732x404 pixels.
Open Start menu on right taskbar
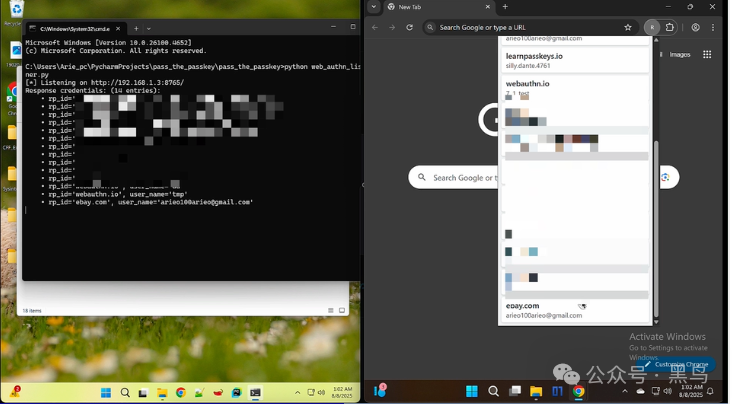(472, 391)
